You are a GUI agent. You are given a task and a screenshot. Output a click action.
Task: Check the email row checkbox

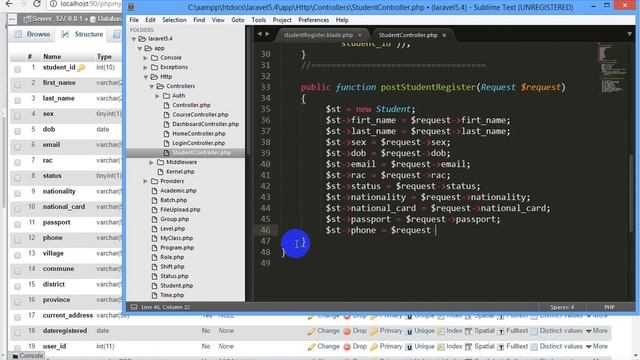pos(18,147)
